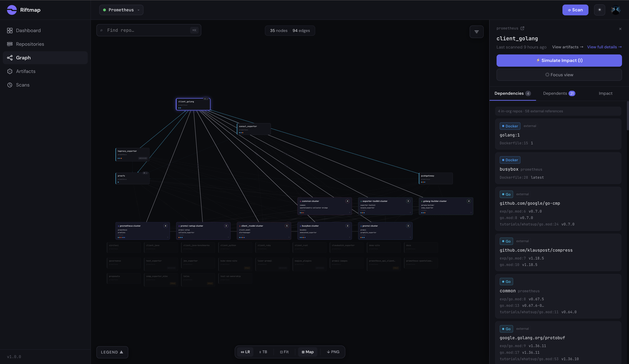629x364 pixels.
Task: Expand the exporter-toolkit cluster node
Action: 385,206
